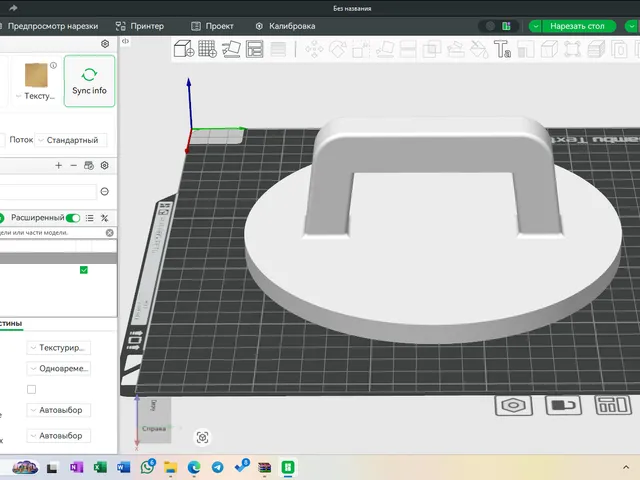Select the Color painting bucket tool
This screenshot has width=640, height=480.
(x=479, y=49)
